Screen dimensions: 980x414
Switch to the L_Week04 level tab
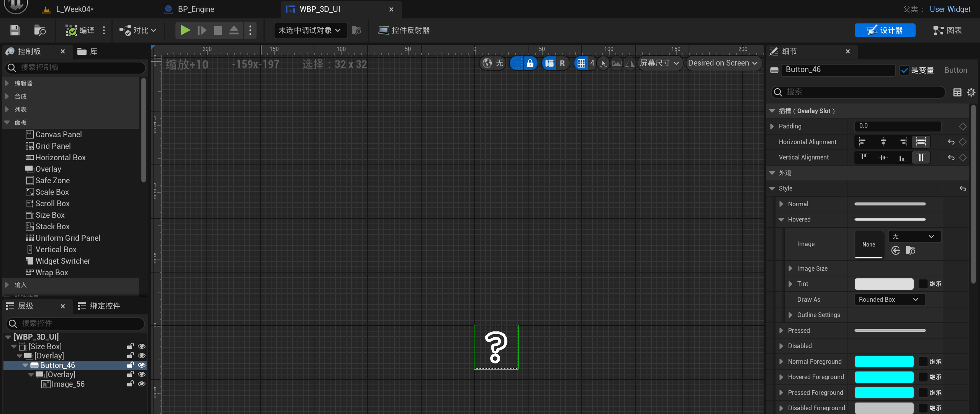point(75,9)
